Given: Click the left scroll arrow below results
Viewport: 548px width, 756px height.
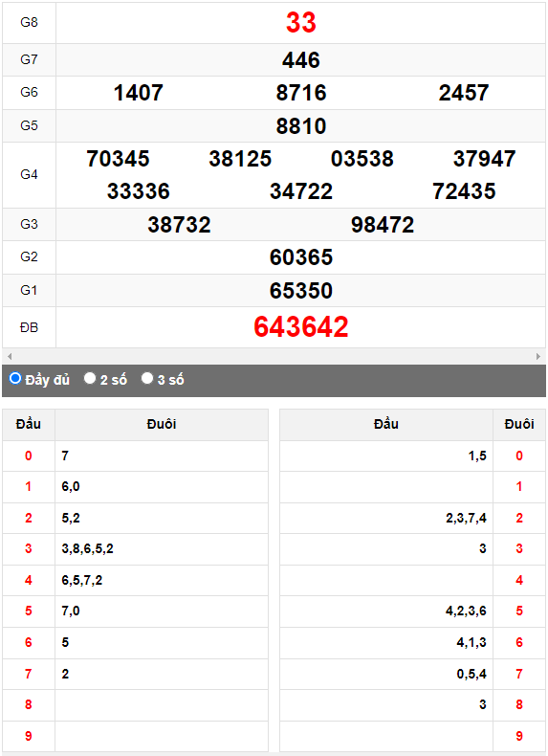Looking at the screenshot, I should coord(10,356).
